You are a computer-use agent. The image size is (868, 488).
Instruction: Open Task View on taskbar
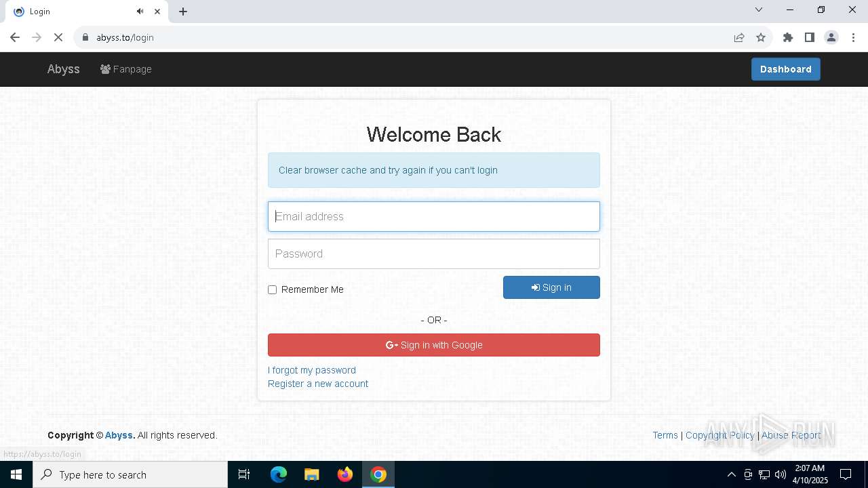coord(244,474)
